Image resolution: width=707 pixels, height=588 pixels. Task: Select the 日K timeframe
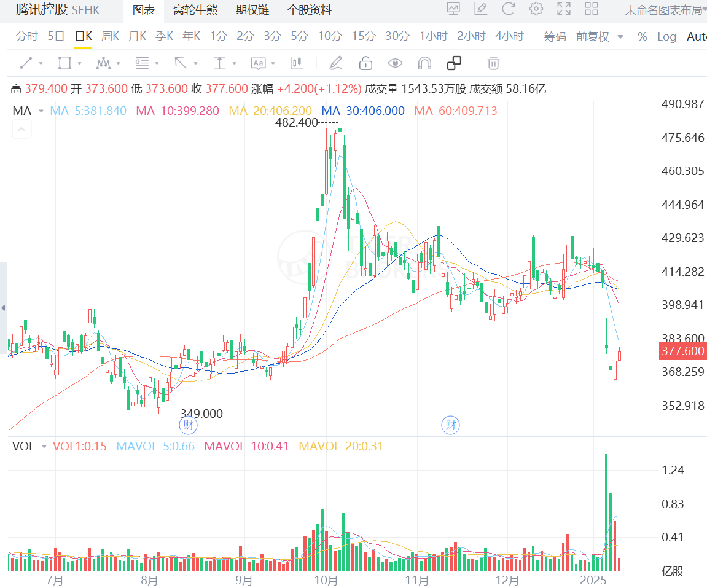pos(84,36)
